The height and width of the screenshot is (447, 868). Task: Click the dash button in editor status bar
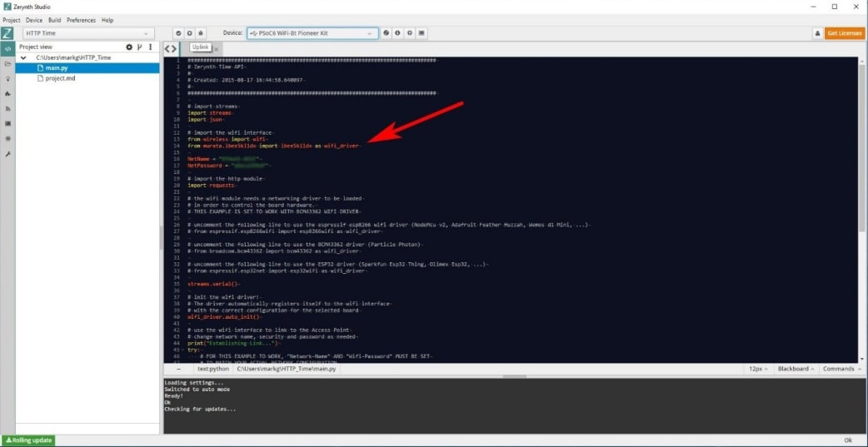pos(178,369)
